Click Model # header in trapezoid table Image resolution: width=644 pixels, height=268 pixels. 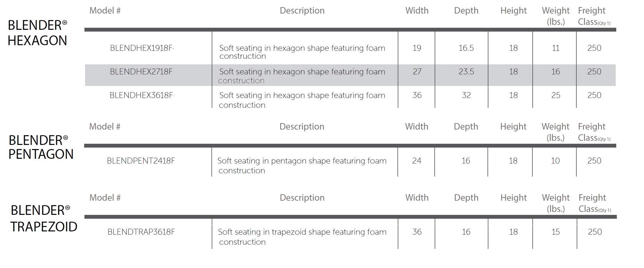pos(105,197)
